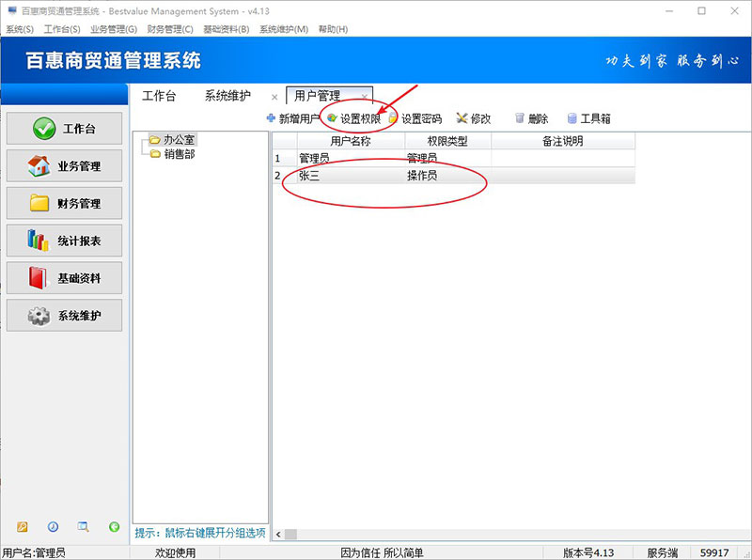Open the 系统(S) menu
This screenshot has height=560, width=752.
(20, 29)
